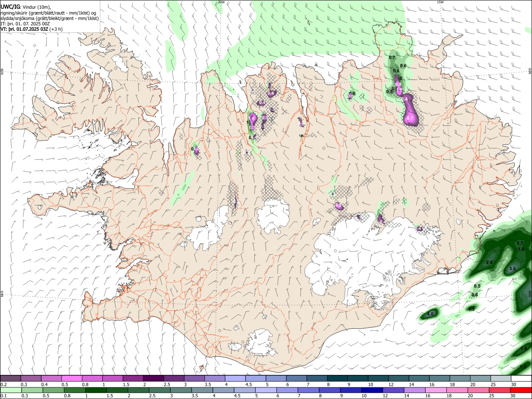Select the light lavender 4–4.5 swatch, upper legend

[x=235, y=379]
